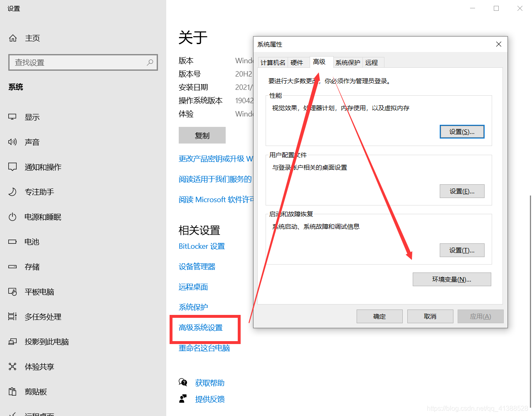Screen dimensions: 532x416
Task: Select the 剪贴板 clipboard icon
Action: (x=12, y=392)
